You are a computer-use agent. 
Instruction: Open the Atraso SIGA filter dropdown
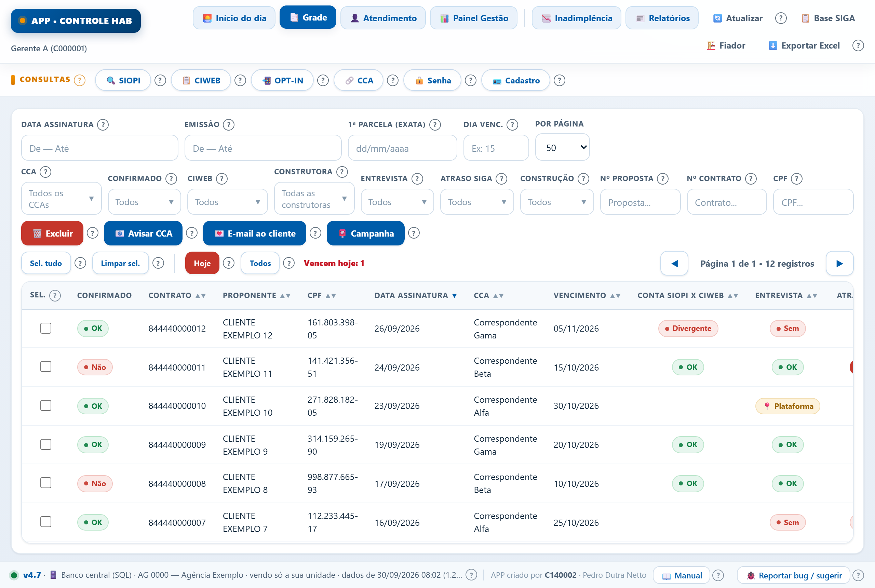[477, 202]
